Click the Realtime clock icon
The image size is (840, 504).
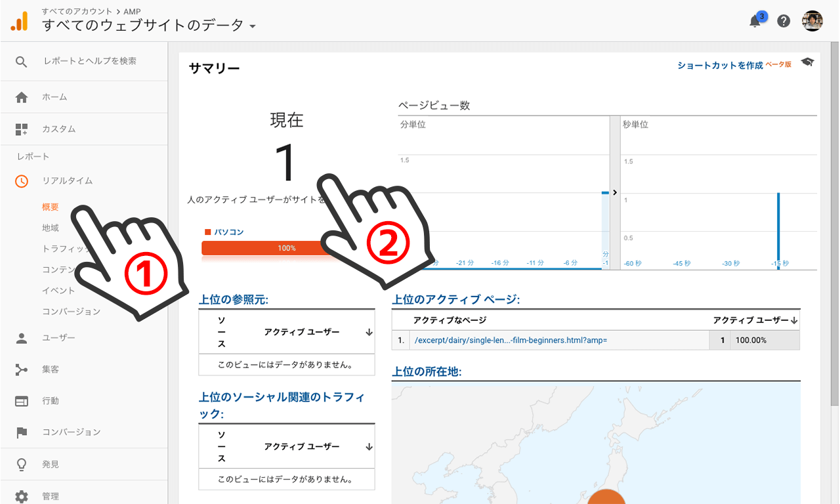tap(22, 181)
